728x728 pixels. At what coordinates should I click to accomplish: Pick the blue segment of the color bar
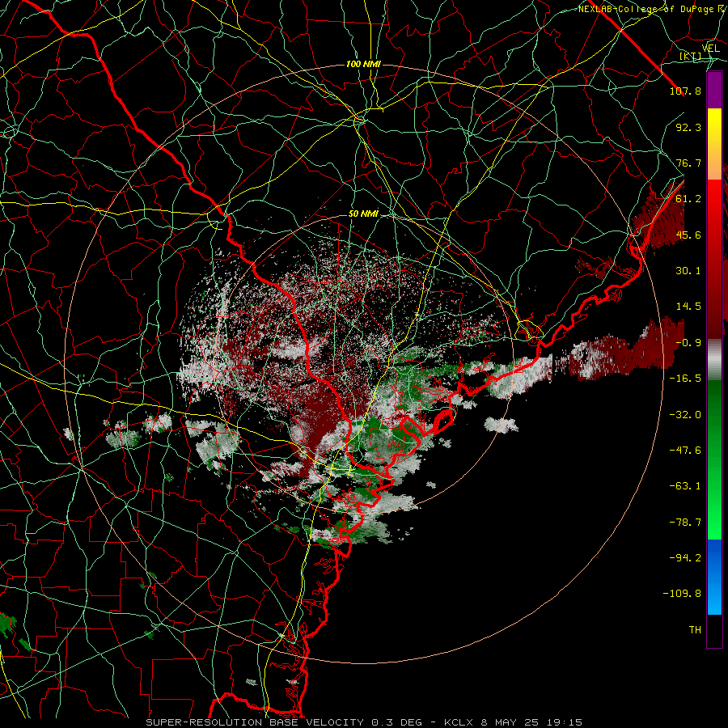coord(714,577)
